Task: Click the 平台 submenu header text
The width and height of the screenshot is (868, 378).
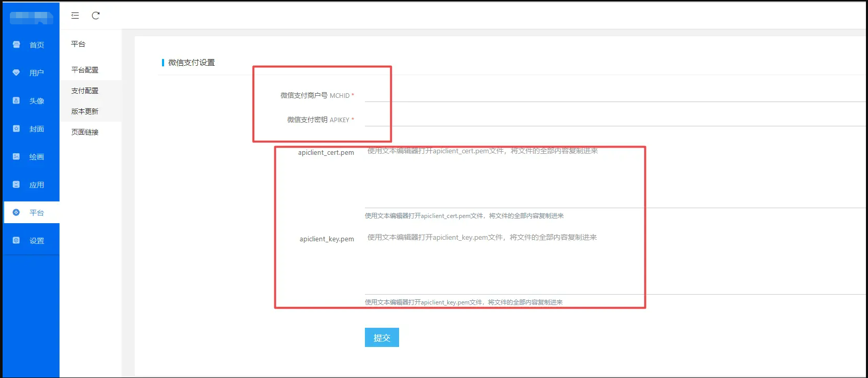Action: (x=78, y=44)
